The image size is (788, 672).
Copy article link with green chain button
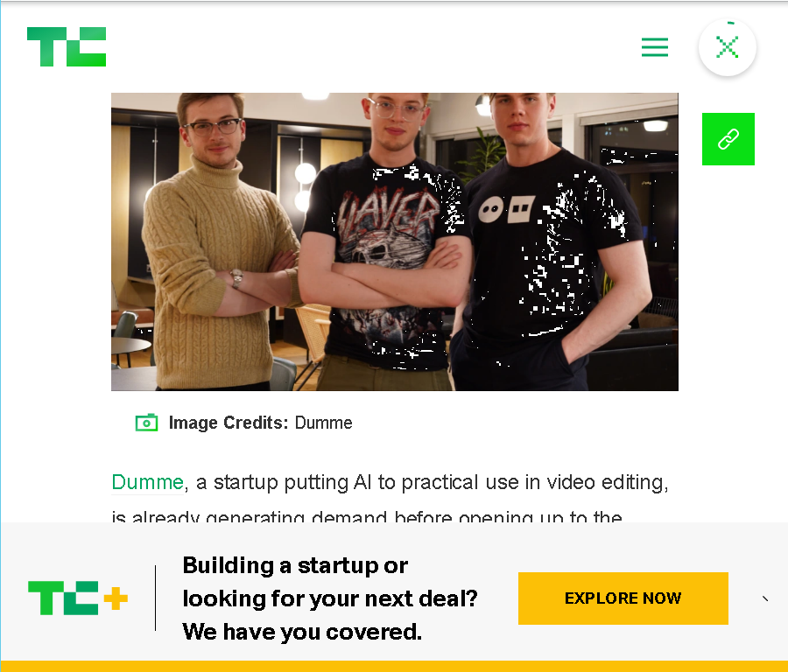[728, 139]
